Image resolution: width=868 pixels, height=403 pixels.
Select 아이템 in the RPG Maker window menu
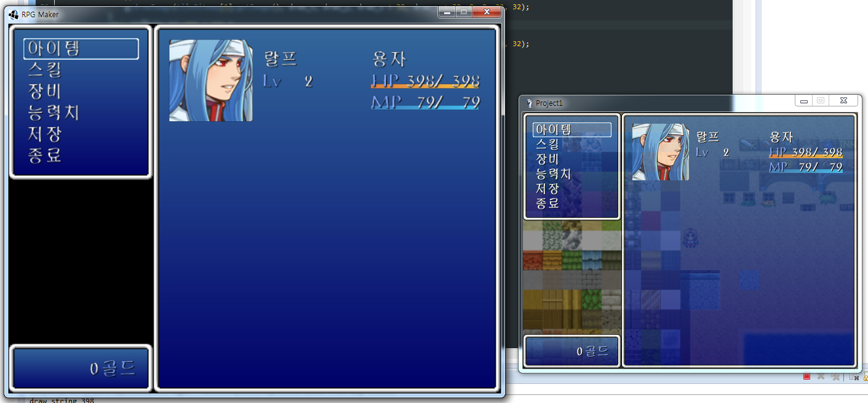tap(81, 49)
